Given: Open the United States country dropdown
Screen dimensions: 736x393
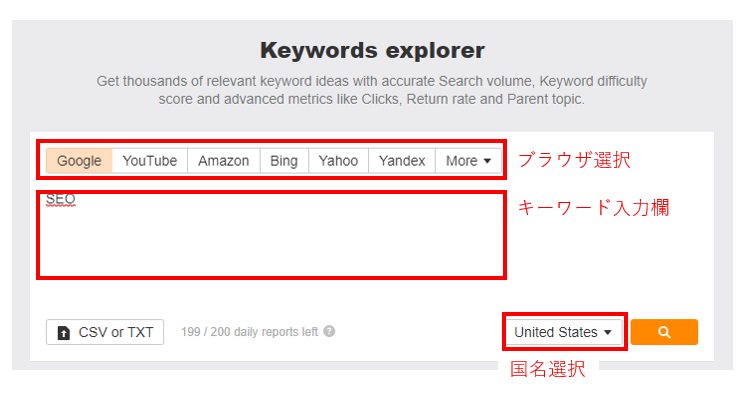Looking at the screenshot, I should pyautogui.click(x=563, y=332).
